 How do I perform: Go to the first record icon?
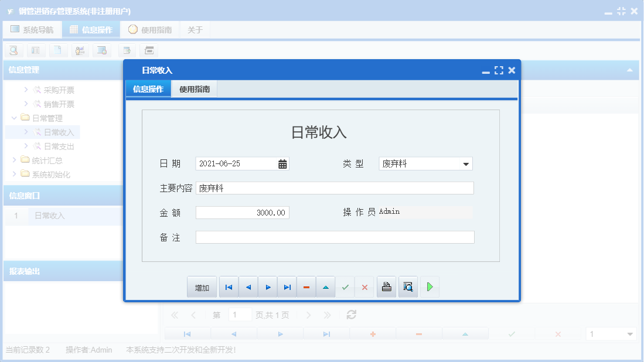(229, 286)
